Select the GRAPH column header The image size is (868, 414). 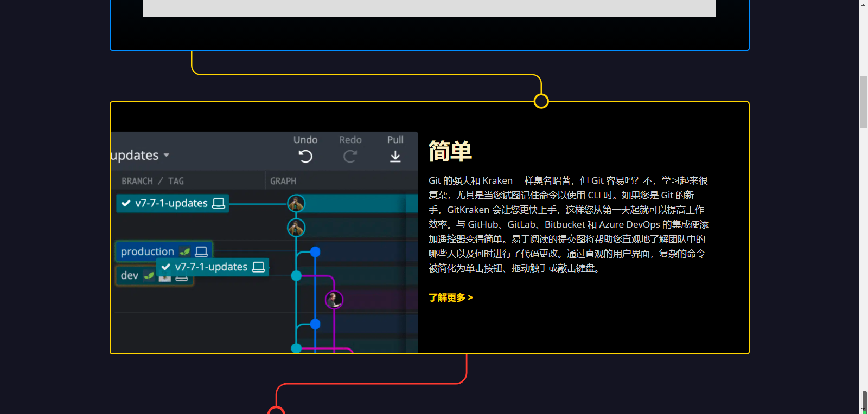pos(283,181)
